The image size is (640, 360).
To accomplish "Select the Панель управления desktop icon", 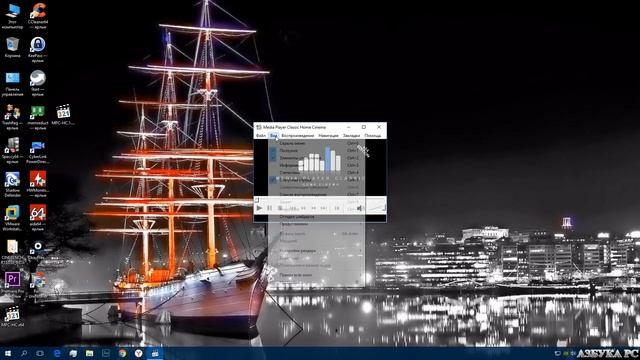I will [12, 84].
